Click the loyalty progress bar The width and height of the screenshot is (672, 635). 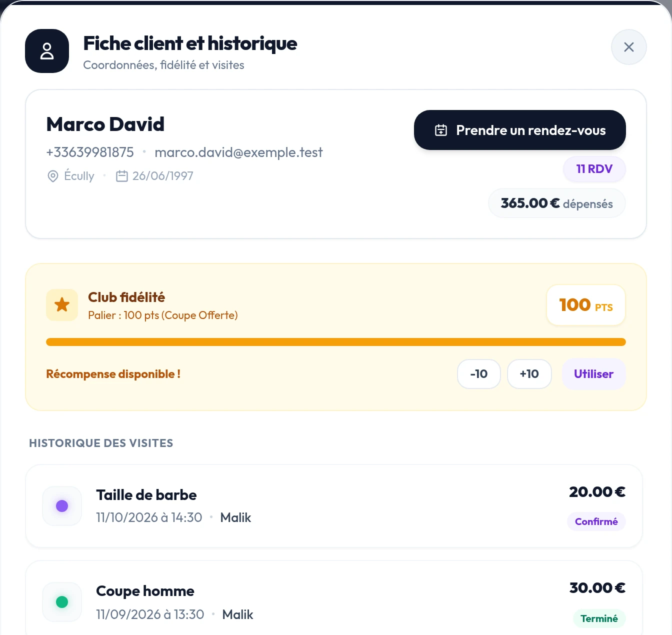tap(336, 342)
